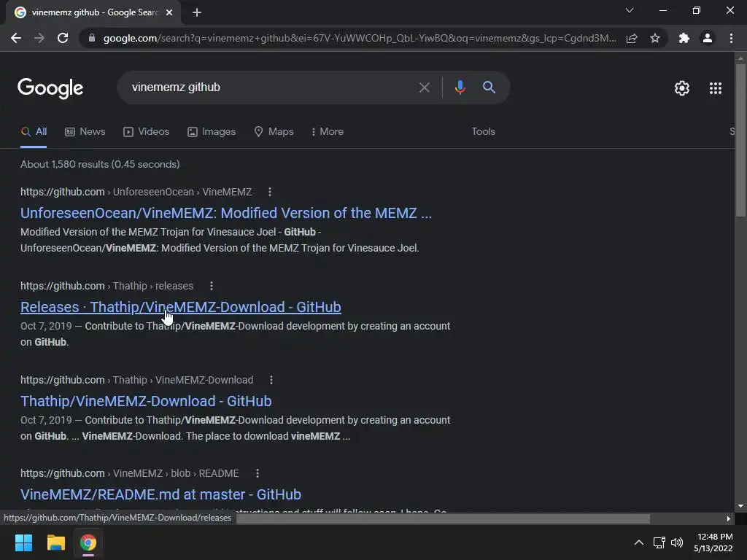Open the Google apps grid

click(x=716, y=88)
